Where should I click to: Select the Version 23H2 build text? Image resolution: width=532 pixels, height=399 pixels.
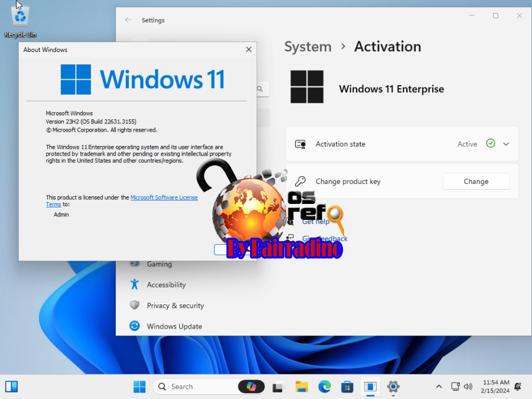click(91, 121)
